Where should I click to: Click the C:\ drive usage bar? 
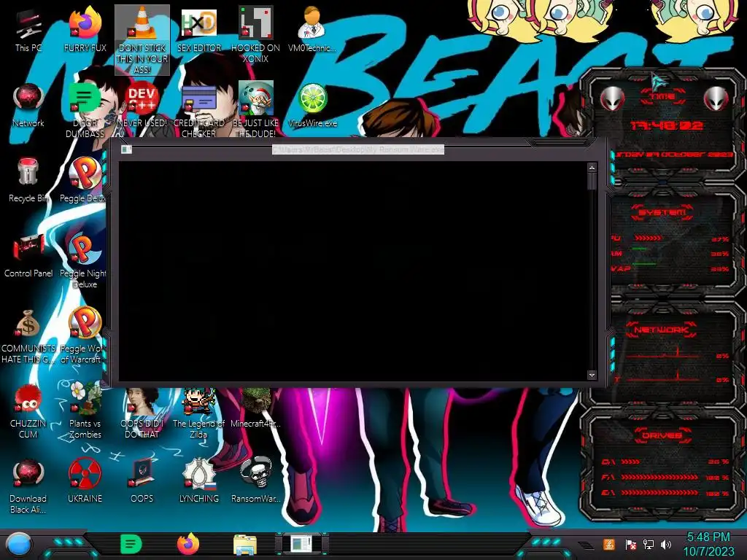[631, 462]
